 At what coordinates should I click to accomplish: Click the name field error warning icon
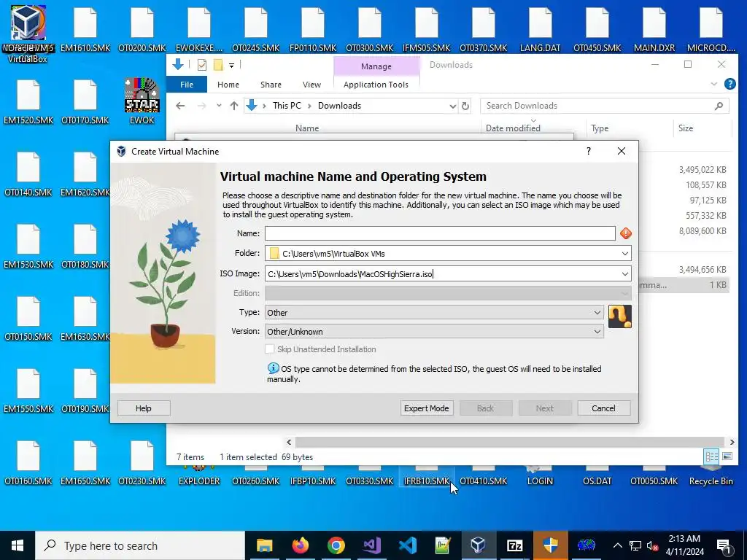point(625,233)
